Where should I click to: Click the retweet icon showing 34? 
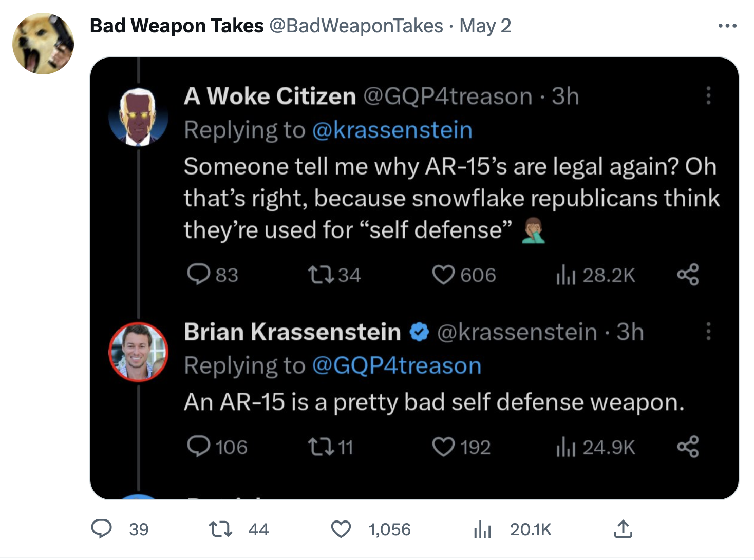tap(321, 275)
